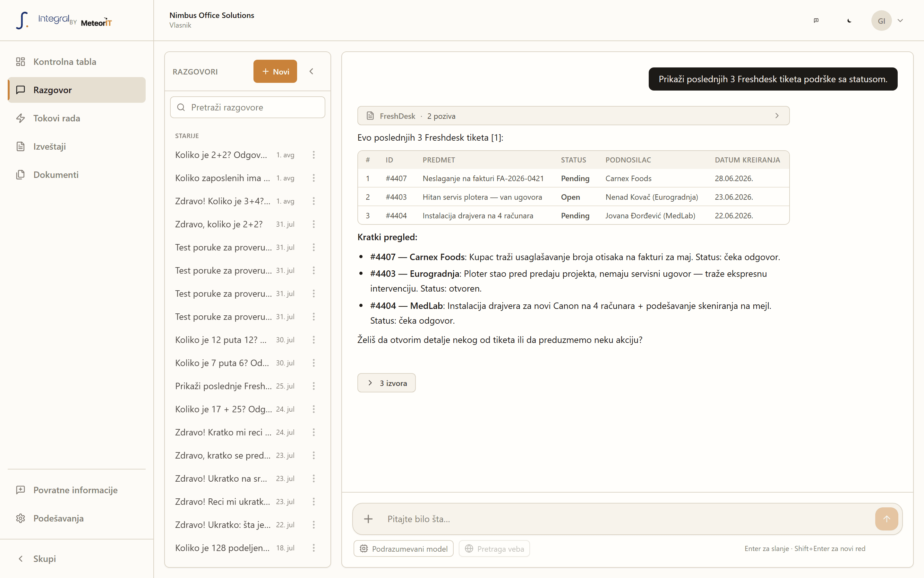Start a new conversation with Novi

tap(275, 72)
